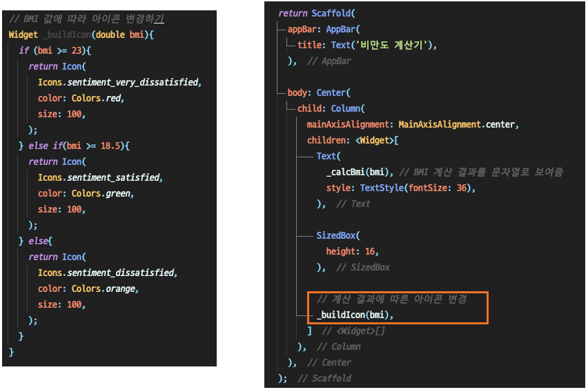Click the 'SizedBox(' line
Screen dimensions: 588x392
338,235
